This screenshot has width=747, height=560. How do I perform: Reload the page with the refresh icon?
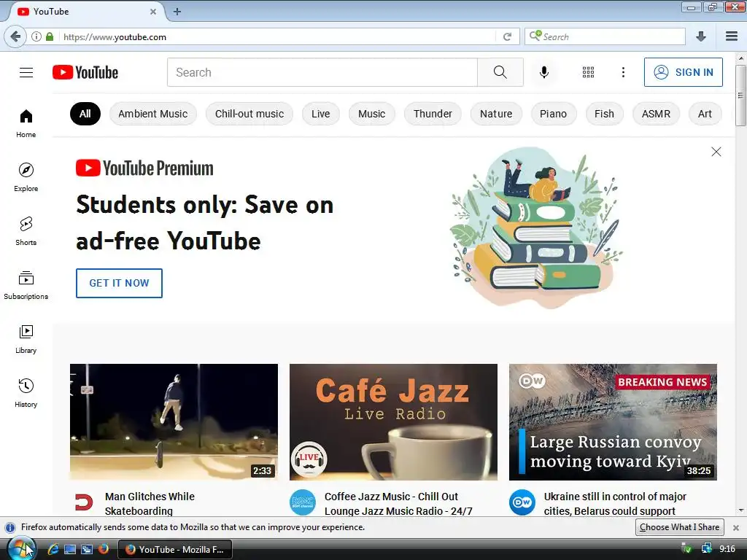click(x=508, y=36)
